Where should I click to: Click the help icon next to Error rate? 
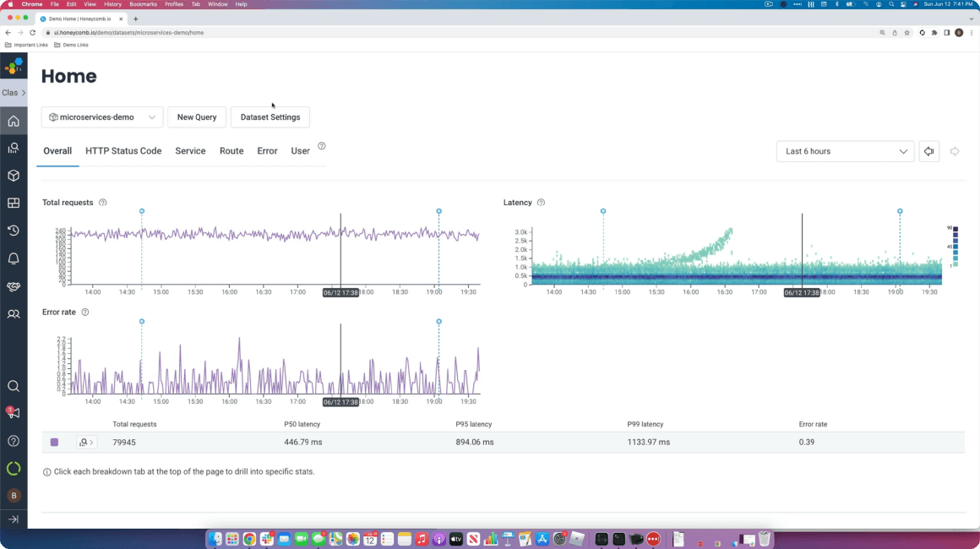click(85, 312)
